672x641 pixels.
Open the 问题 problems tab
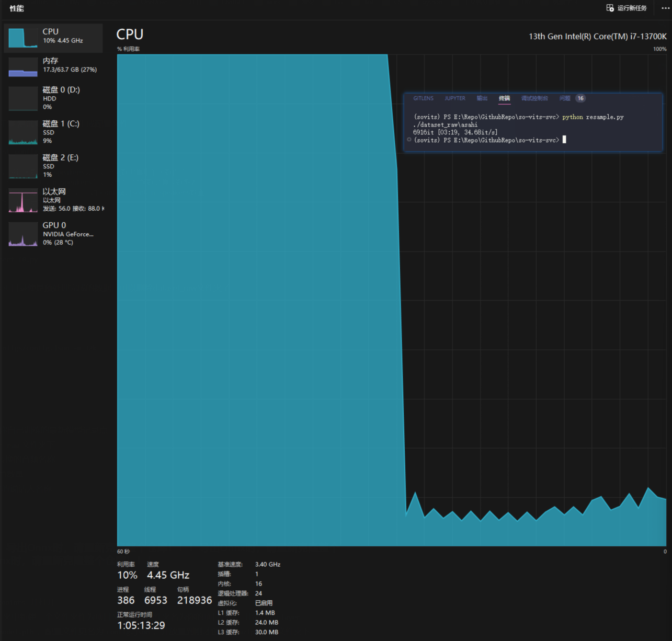click(565, 98)
